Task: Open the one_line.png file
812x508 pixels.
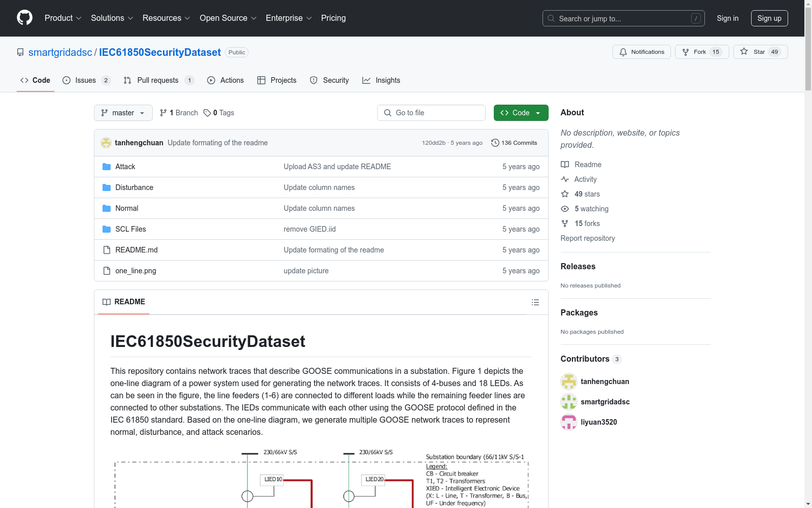Action: pyautogui.click(x=136, y=271)
